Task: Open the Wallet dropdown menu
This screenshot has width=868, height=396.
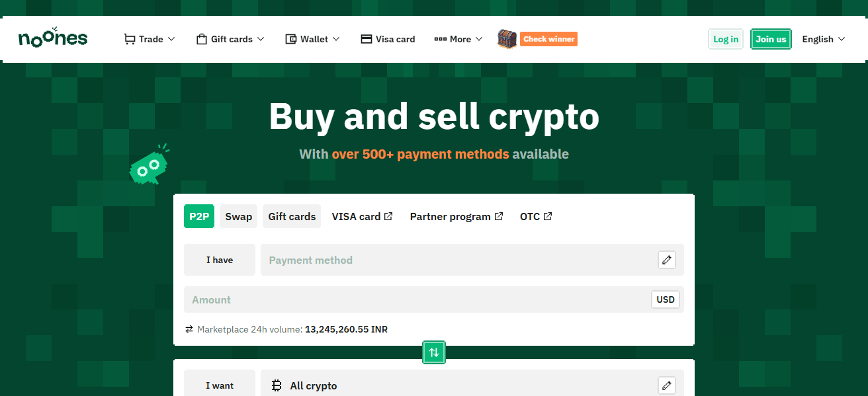Action: (x=312, y=39)
